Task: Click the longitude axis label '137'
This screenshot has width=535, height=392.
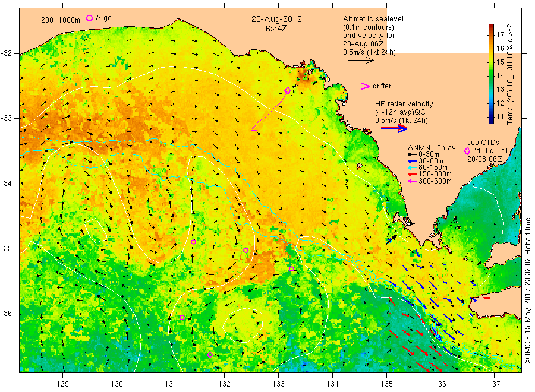Action: pos(494,384)
